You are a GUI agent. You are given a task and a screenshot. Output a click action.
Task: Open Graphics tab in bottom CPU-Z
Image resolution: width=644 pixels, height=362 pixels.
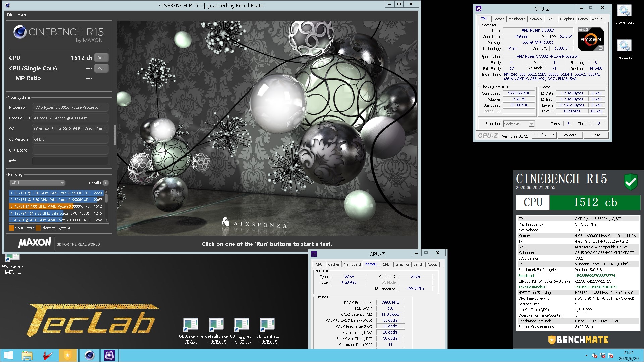point(402,264)
